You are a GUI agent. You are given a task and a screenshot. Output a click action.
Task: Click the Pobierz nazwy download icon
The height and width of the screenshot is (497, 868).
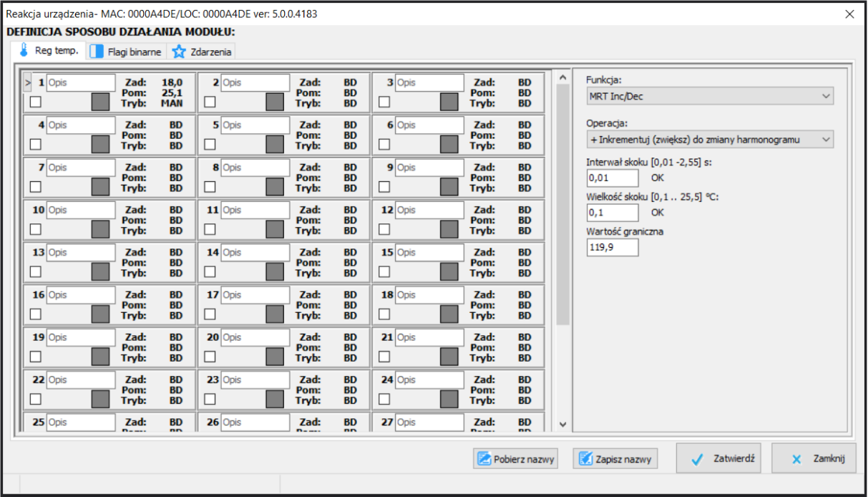click(x=484, y=459)
